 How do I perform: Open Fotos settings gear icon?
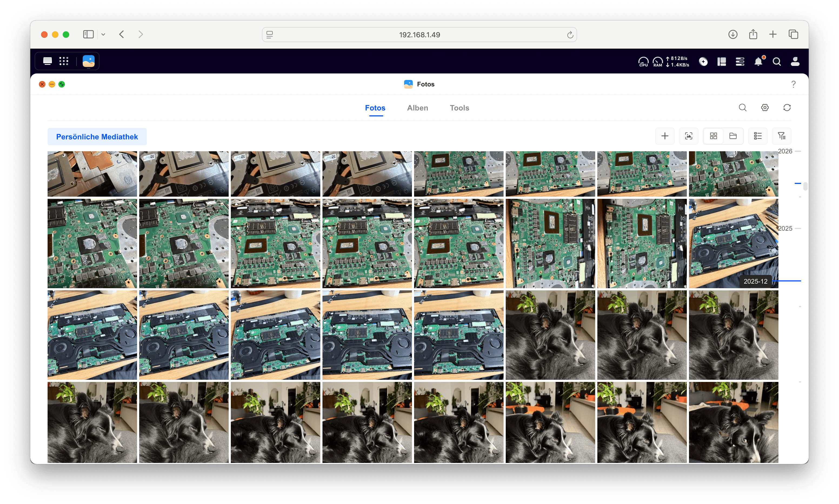tap(765, 108)
